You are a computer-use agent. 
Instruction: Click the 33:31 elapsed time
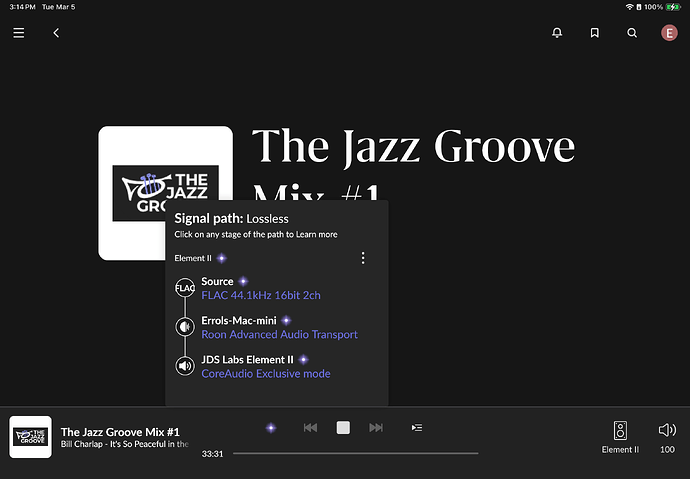[213, 454]
